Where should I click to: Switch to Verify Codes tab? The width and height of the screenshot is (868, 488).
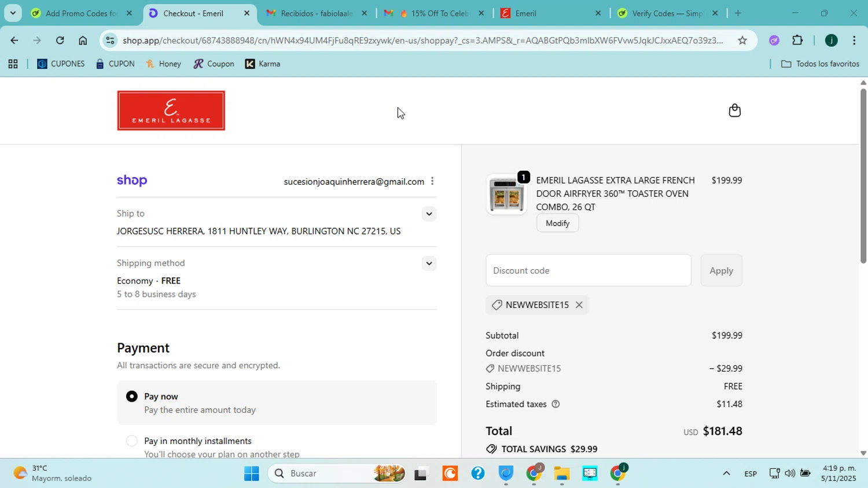[667, 13]
